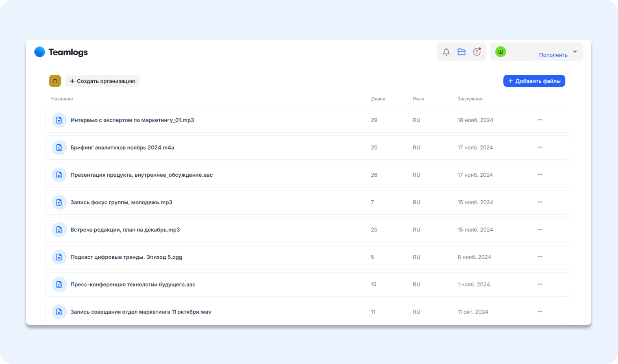Screen dimensions: 618x364
Task: Click Добавить файлы button
Action: [534, 81]
